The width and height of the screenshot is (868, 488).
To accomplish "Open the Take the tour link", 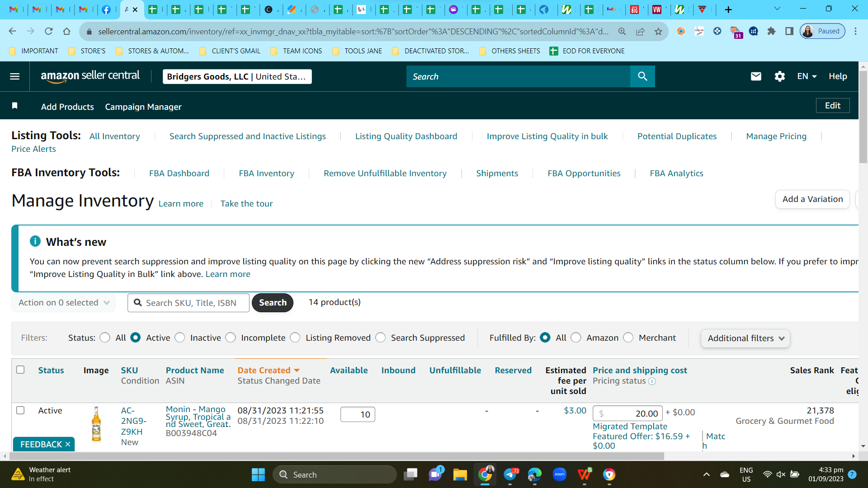I will click(246, 204).
